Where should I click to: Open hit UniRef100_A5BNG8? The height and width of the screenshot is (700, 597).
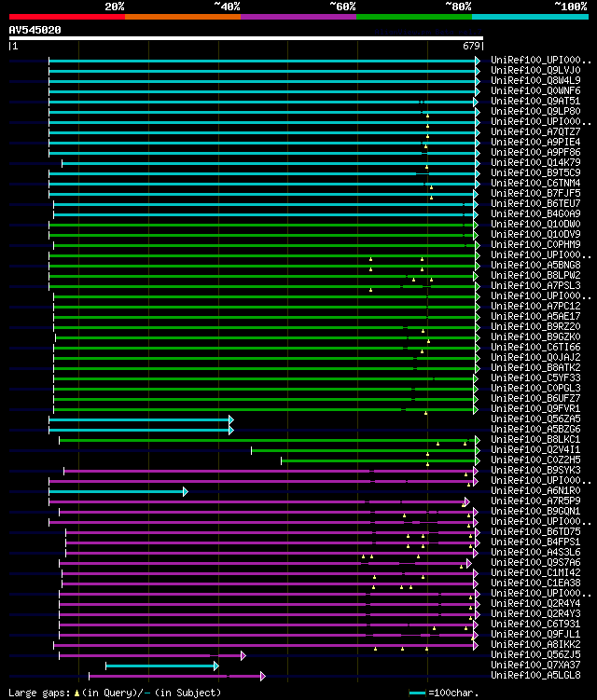(535, 265)
